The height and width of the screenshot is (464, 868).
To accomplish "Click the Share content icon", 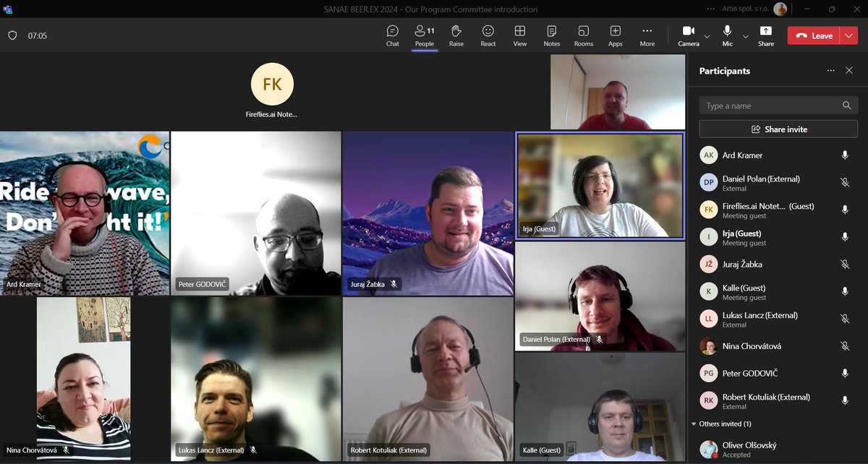I will click(x=765, y=35).
